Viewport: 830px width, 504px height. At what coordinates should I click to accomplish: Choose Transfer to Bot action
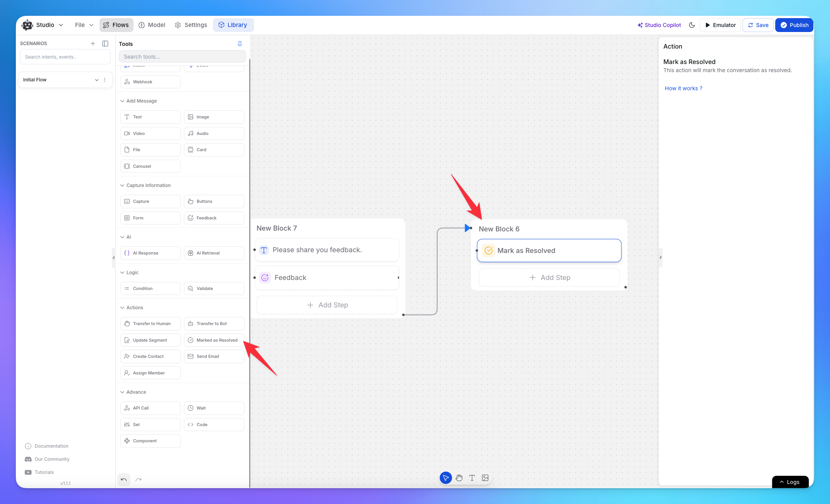pos(214,324)
